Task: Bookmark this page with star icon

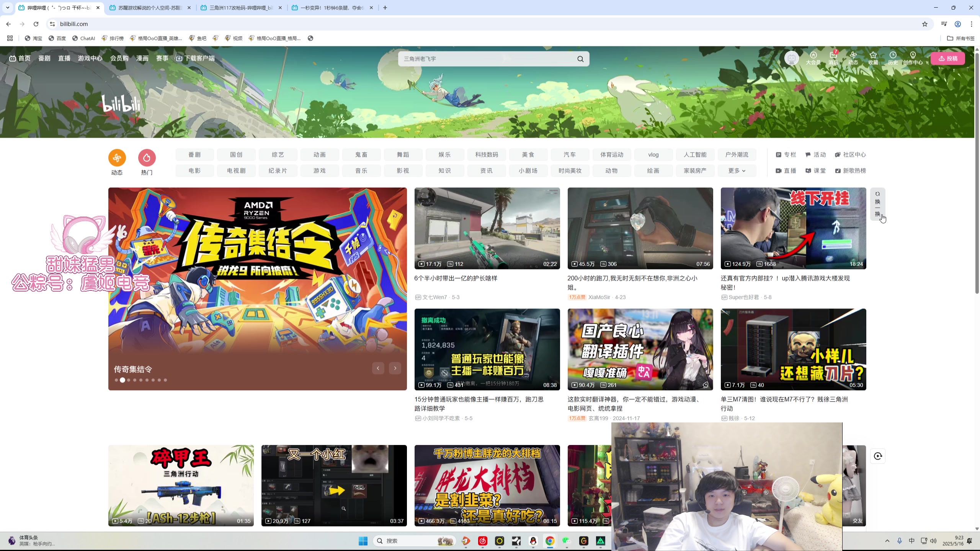Action: (x=925, y=24)
